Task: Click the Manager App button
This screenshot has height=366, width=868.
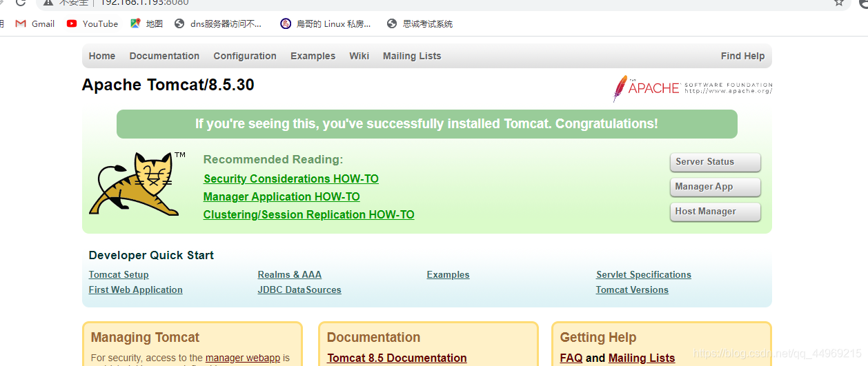Action: (x=715, y=187)
